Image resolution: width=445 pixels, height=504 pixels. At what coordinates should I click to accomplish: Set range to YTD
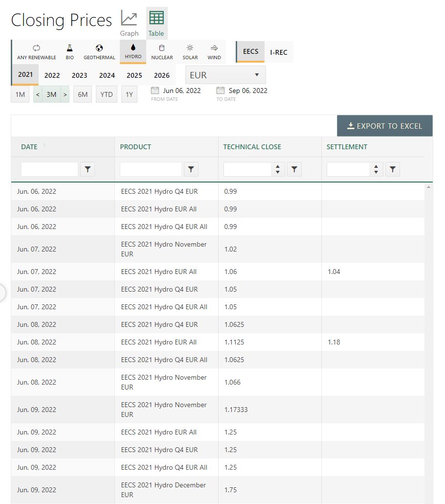click(106, 94)
